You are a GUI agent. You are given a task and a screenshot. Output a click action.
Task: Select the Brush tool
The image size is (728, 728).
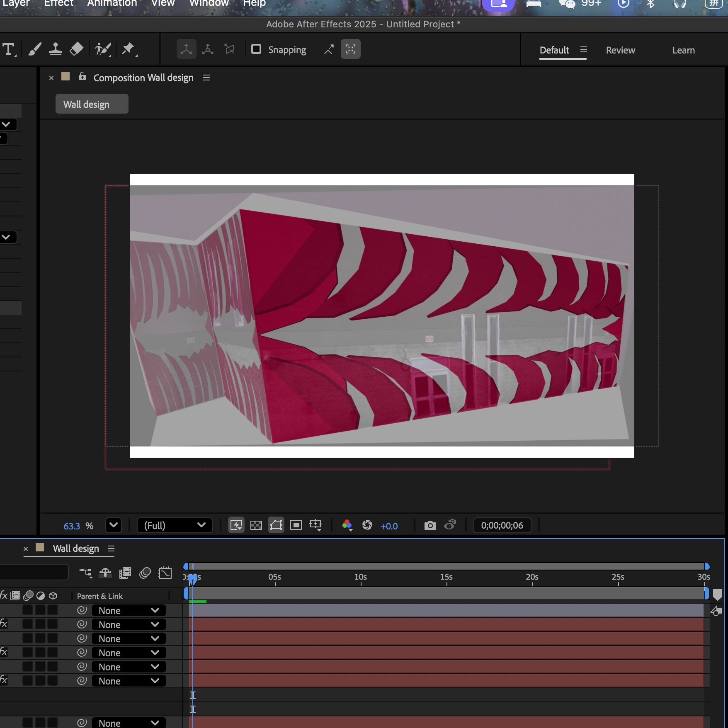tap(34, 49)
